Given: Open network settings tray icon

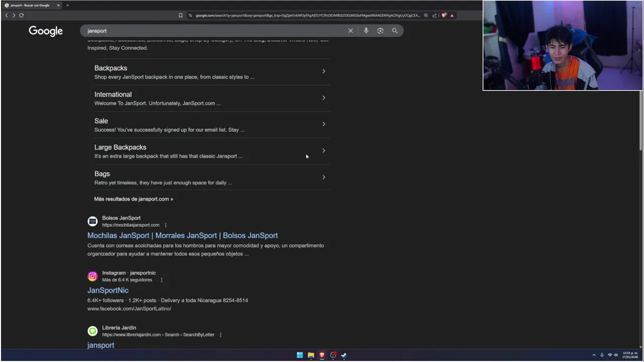Looking at the screenshot, I should tap(610, 355).
